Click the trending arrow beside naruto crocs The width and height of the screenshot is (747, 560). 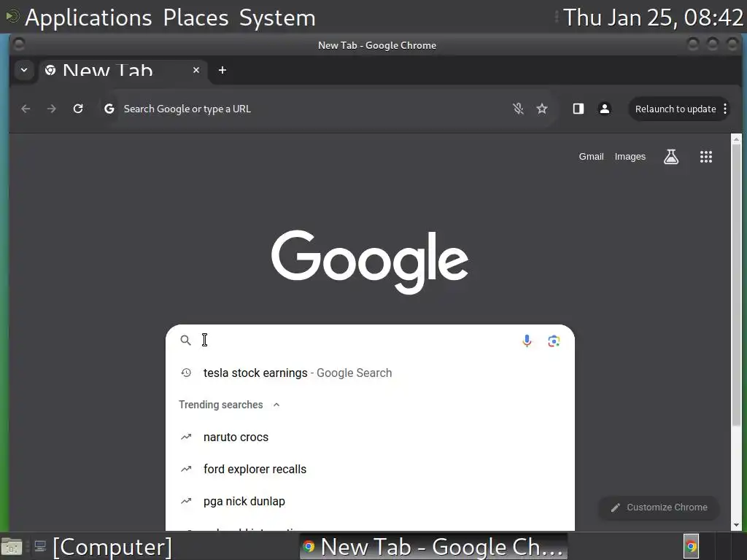[186, 437]
